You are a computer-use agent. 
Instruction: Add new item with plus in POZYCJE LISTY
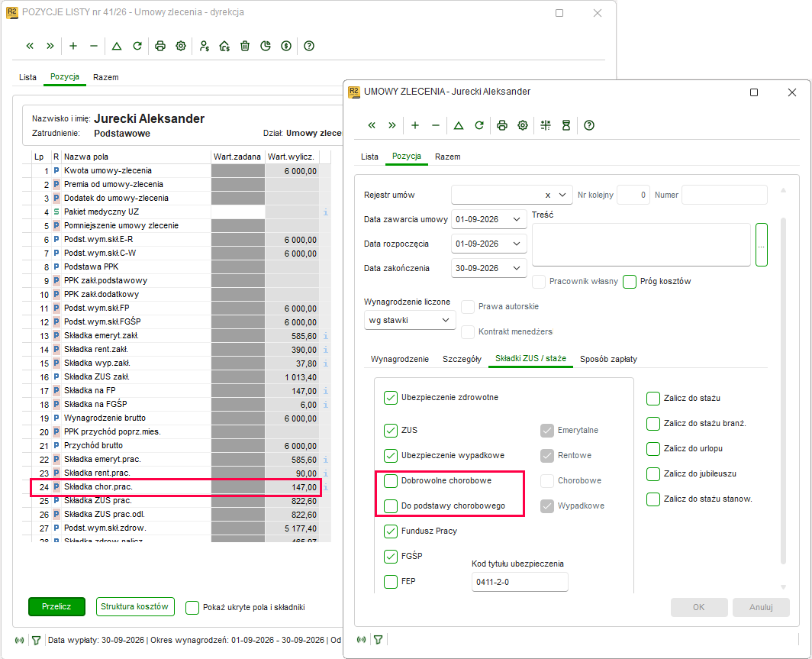point(73,46)
